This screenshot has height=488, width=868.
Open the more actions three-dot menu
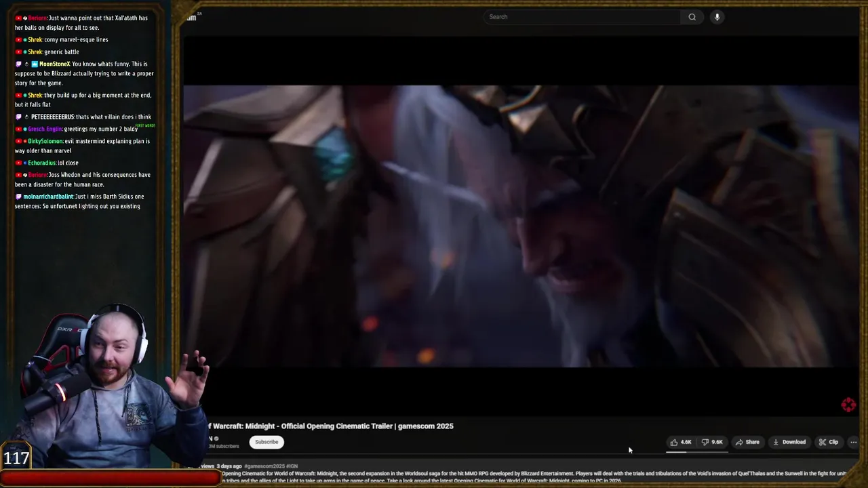[854, 442]
